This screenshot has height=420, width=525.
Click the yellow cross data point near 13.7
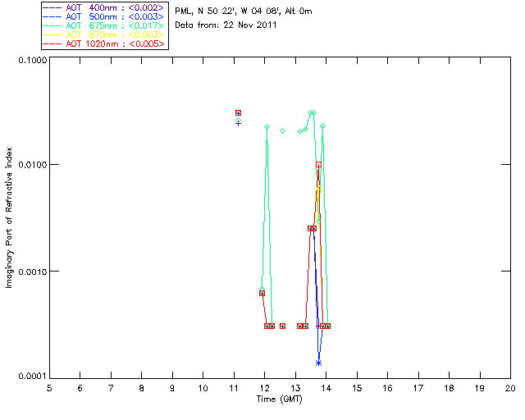318,189
